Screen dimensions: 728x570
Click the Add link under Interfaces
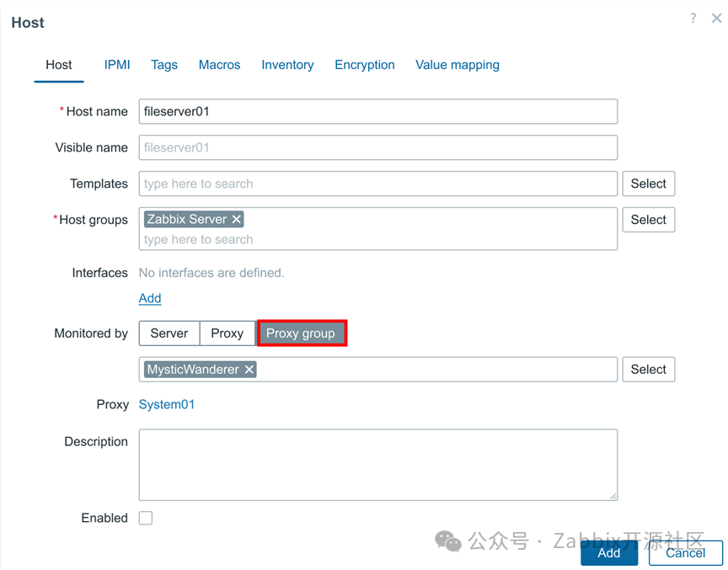(150, 298)
